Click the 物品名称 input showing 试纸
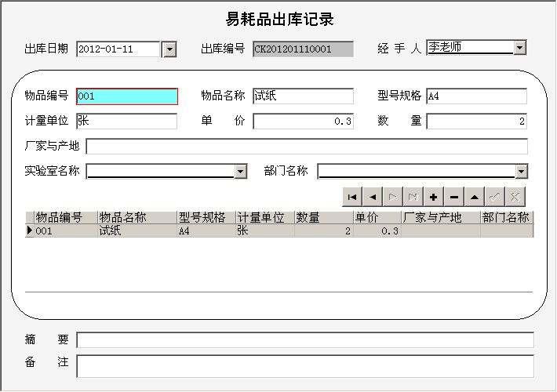This screenshot has height=392, width=557. pyautogui.click(x=303, y=96)
